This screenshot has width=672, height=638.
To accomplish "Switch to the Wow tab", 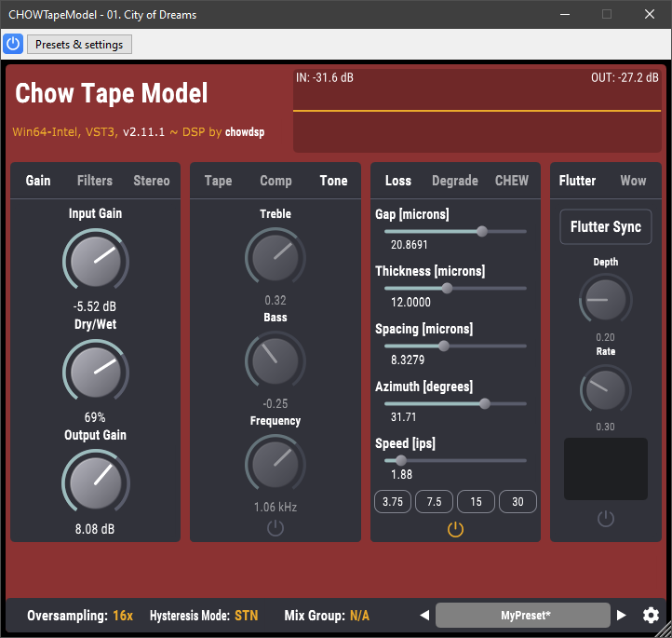I will click(x=633, y=181).
